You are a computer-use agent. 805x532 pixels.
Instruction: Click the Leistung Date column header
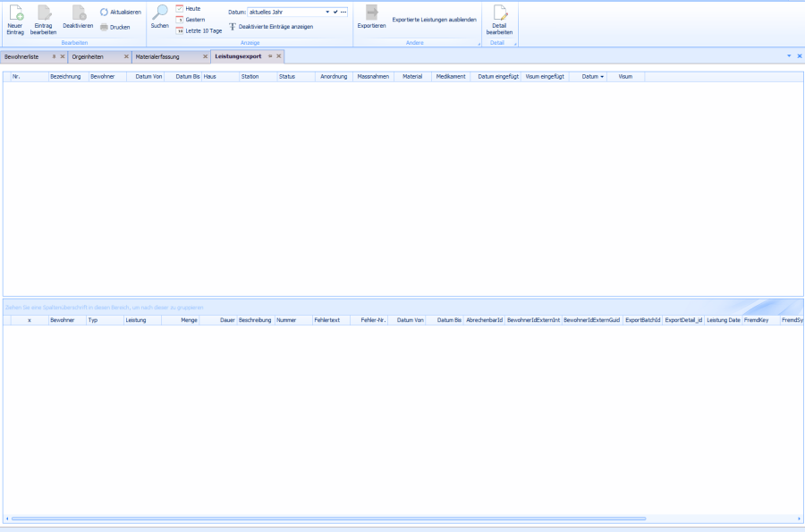(x=724, y=320)
